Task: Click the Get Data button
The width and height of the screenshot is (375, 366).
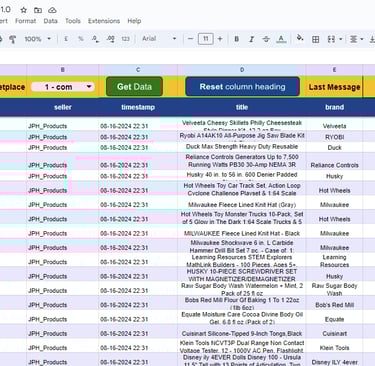Action: [134, 87]
